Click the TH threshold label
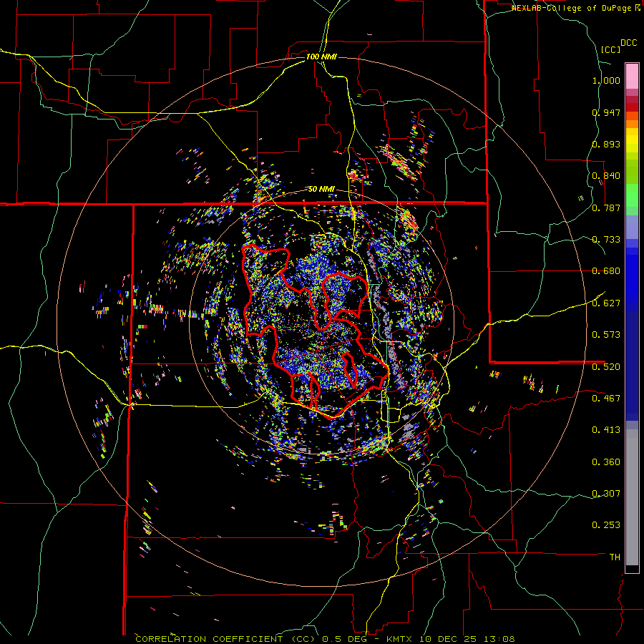Screen dimensions: 644x644 pos(615,557)
